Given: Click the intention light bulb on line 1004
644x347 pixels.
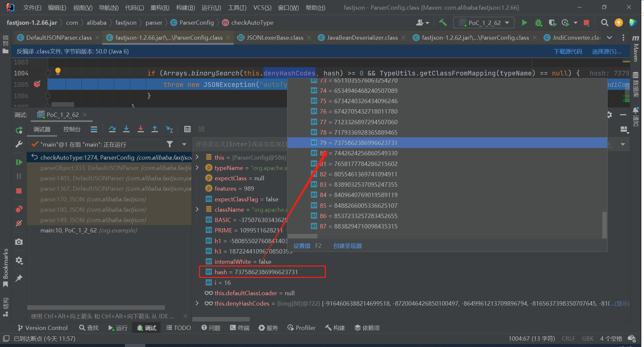Looking at the screenshot, I should click(x=58, y=71).
